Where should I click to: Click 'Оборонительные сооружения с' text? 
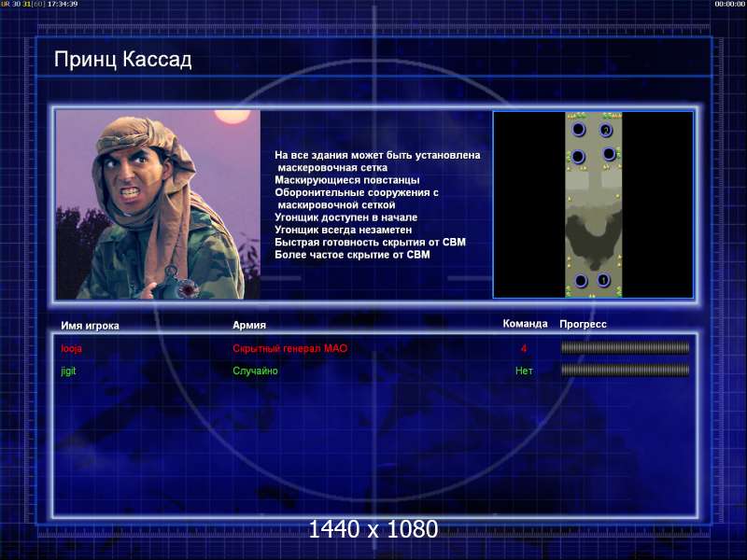(x=357, y=192)
